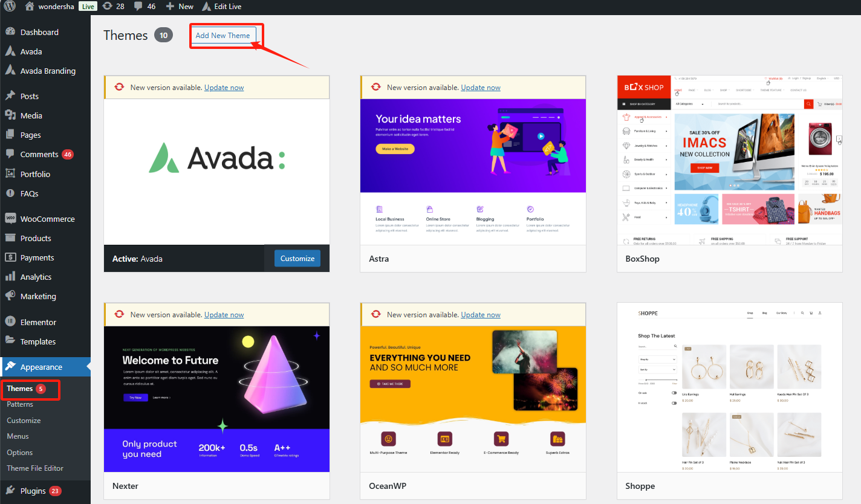This screenshot has width=861, height=504.
Task: Select the Shoppe theme screenshot
Action: point(730,387)
